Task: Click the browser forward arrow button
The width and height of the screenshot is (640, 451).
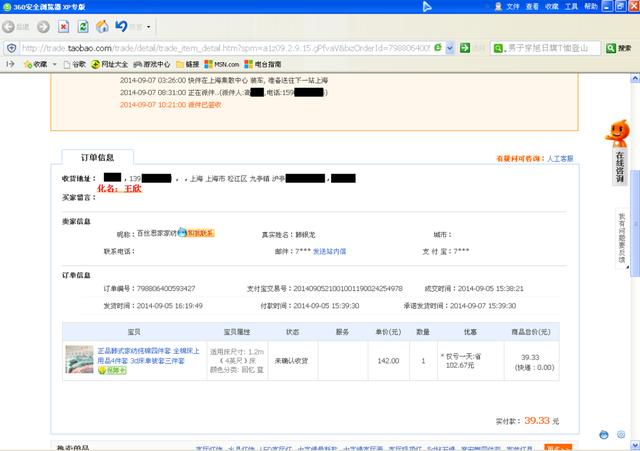Action: pyautogui.click(x=43, y=27)
